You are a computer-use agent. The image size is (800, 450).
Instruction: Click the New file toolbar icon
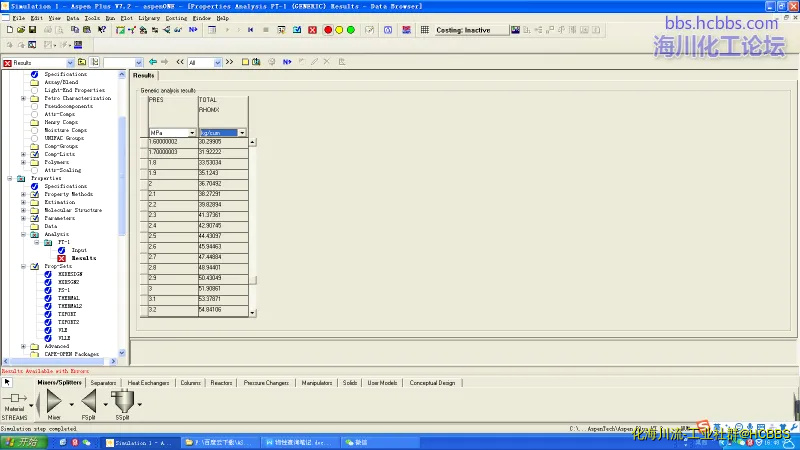coord(10,30)
